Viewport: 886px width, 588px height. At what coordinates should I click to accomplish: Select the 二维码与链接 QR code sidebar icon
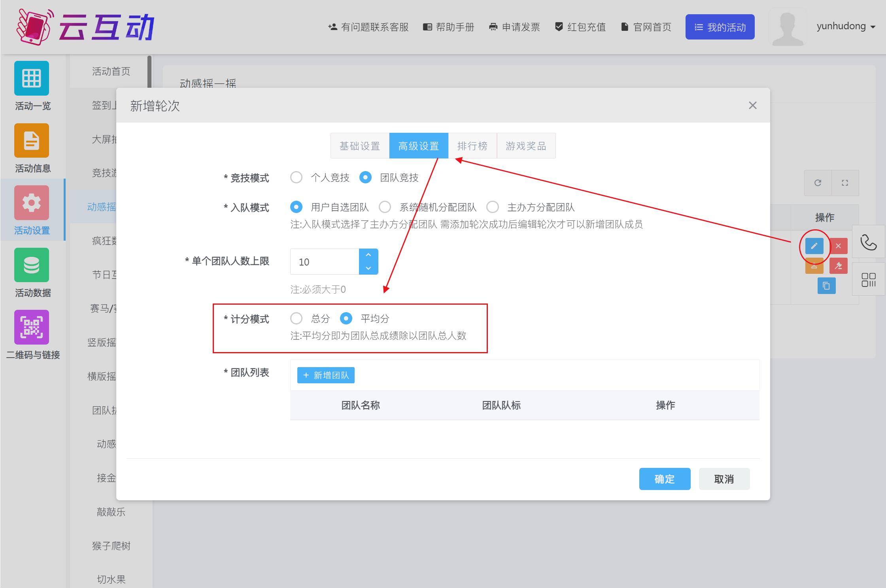tap(32, 327)
